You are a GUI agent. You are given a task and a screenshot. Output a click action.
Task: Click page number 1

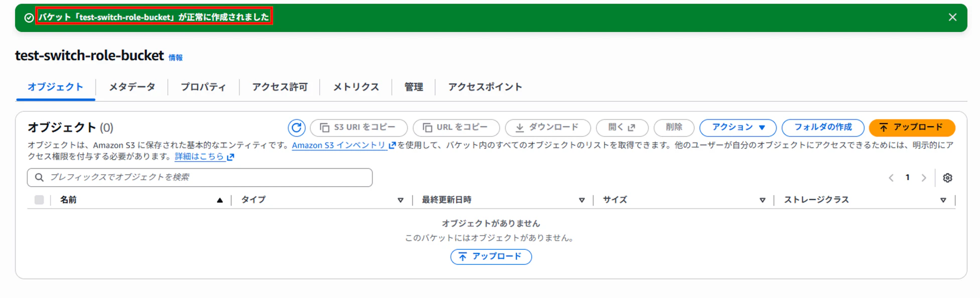click(x=907, y=178)
